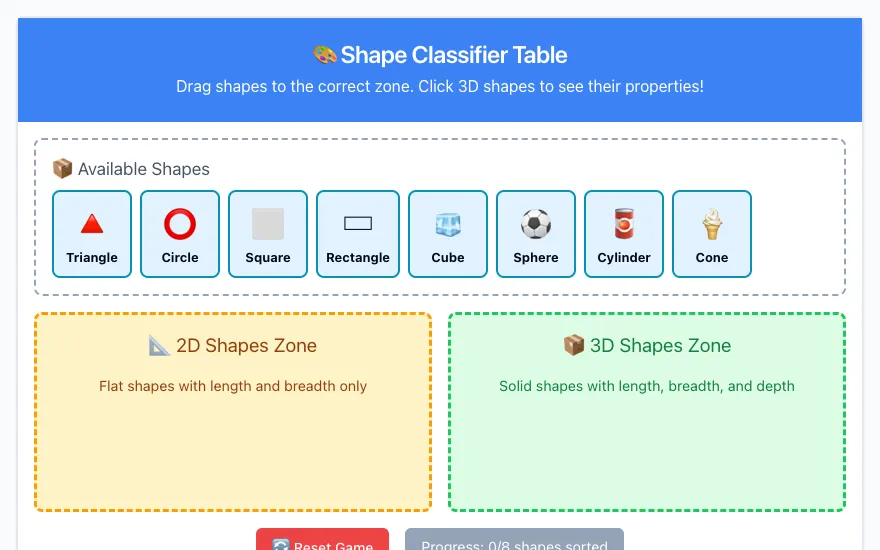Pick the gray Square shape icon
The height and width of the screenshot is (550, 880).
(x=268, y=224)
